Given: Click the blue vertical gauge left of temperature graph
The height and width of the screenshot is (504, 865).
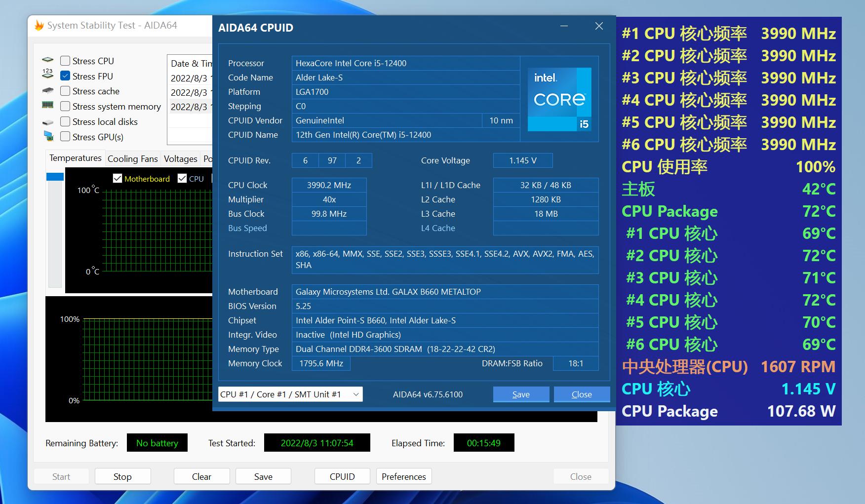Looking at the screenshot, I should (55, 176).
